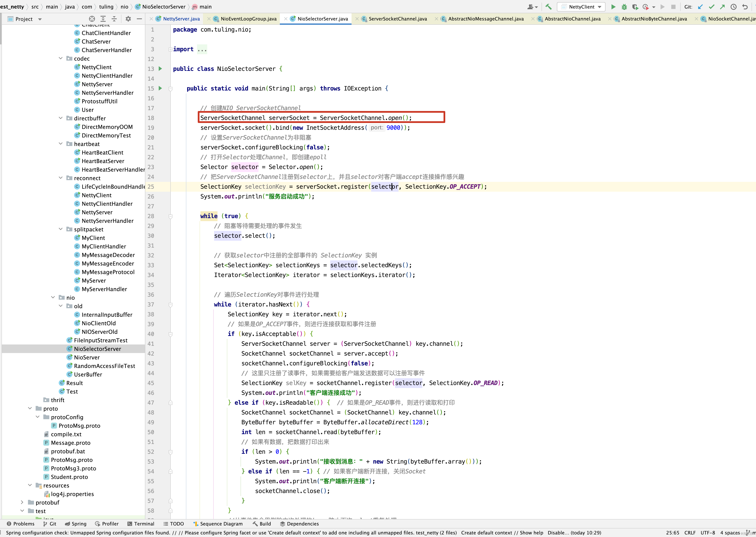
Task: Click the 25:65 cursor position indicator
Action: (x=672, y=533)
